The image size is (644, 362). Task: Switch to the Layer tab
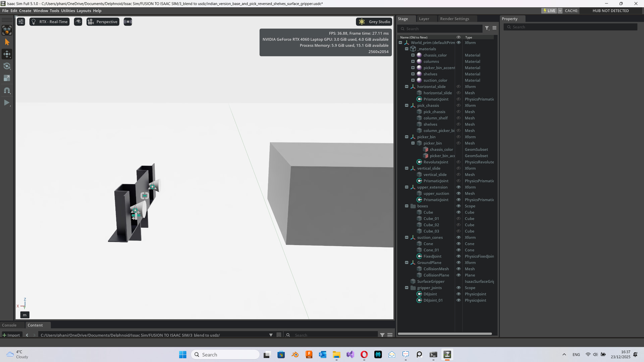coord(424,18)
